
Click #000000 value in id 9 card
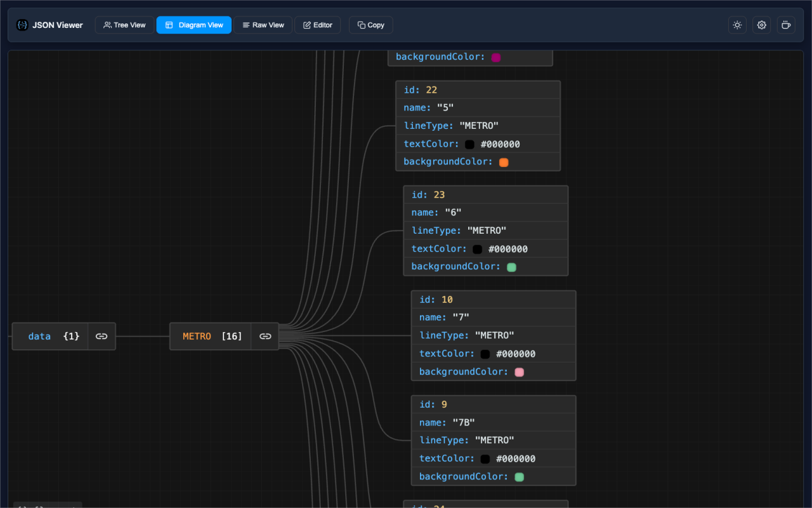pyautogui.click(x=516, y=458)
